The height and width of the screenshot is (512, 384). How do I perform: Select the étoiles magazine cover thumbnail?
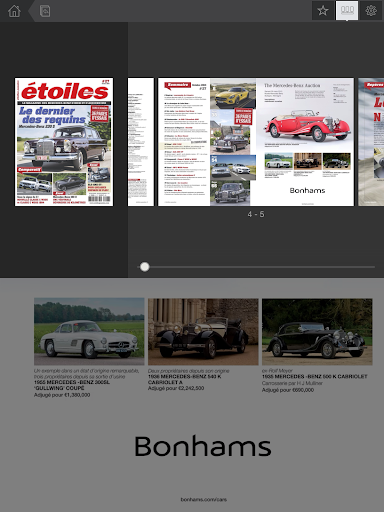point(64,142)
